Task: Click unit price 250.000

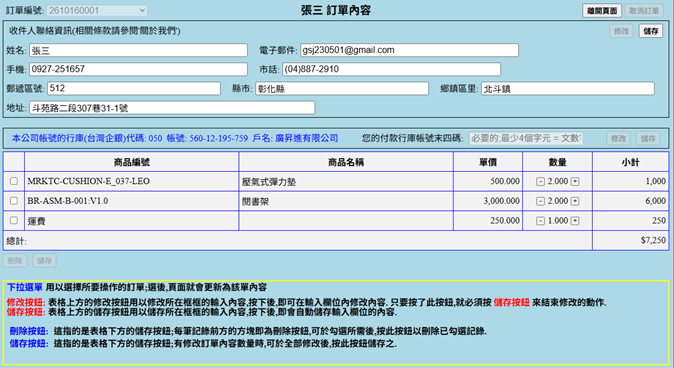Action: coord(505,221)
